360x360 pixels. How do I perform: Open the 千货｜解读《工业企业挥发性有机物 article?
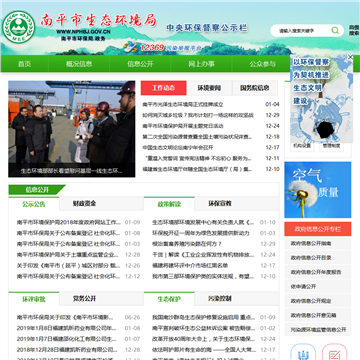203,255
